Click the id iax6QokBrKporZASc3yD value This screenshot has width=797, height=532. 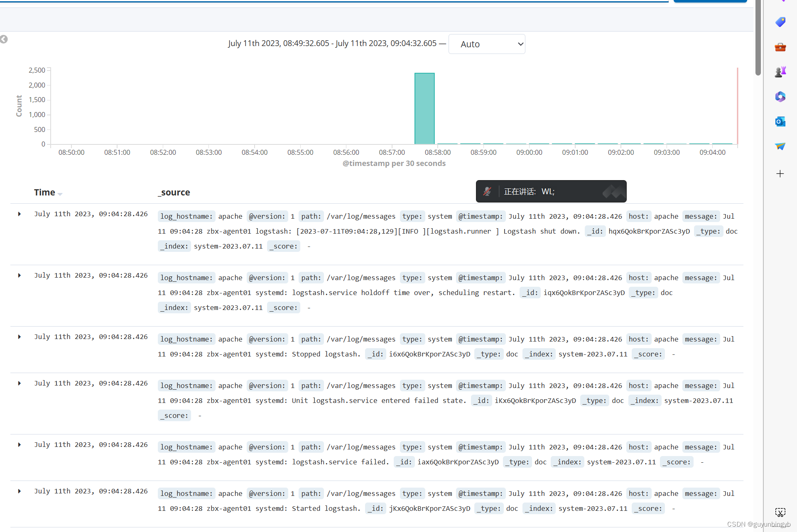pyautogui.click(x=458, y=462)
